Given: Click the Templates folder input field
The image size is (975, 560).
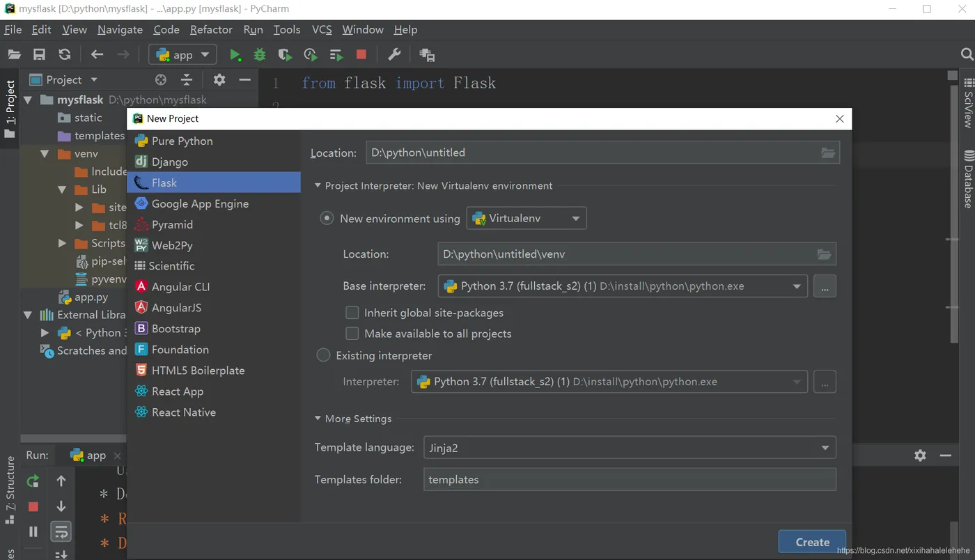Looking at the screenshot, I should [630, 479].
